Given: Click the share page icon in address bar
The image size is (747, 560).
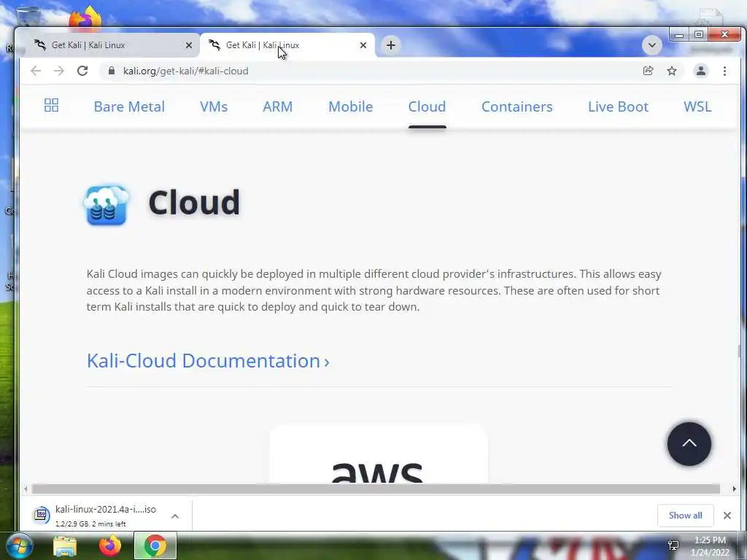Looking at the screenshot, I should pyautogui.click(x=648, y=71).
